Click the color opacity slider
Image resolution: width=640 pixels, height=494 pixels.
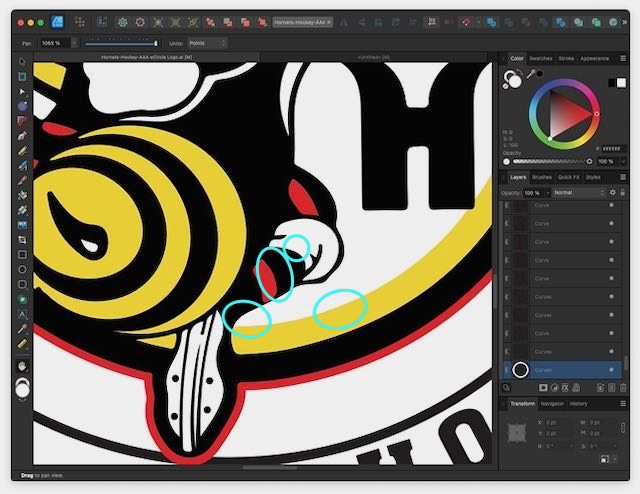coord(549,162)
